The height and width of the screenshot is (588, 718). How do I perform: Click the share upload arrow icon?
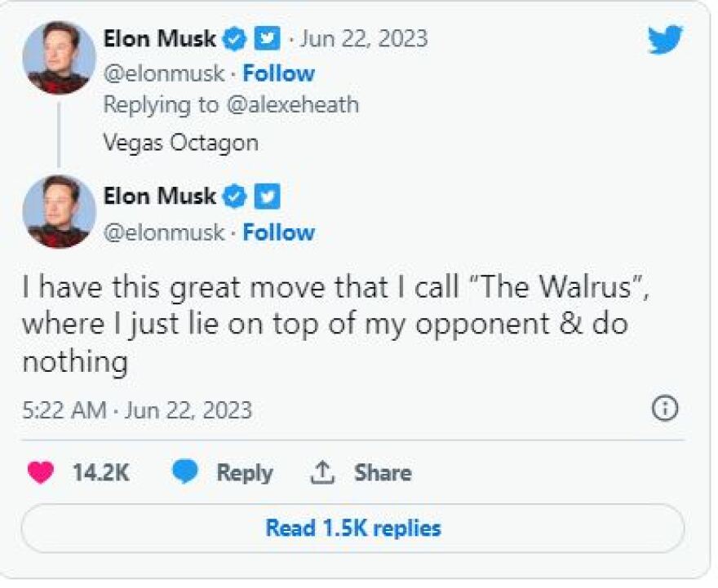tap(324, 472)
